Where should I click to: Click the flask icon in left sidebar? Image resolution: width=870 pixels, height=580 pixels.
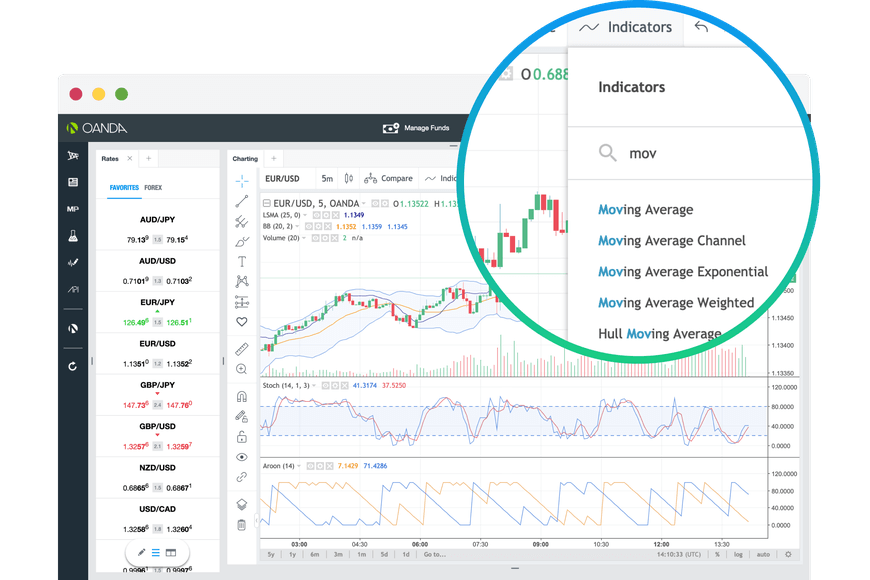73,236
